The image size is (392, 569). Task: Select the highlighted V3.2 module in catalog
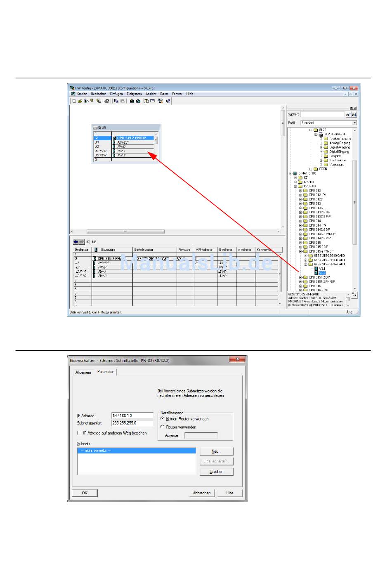pos(322,273)
